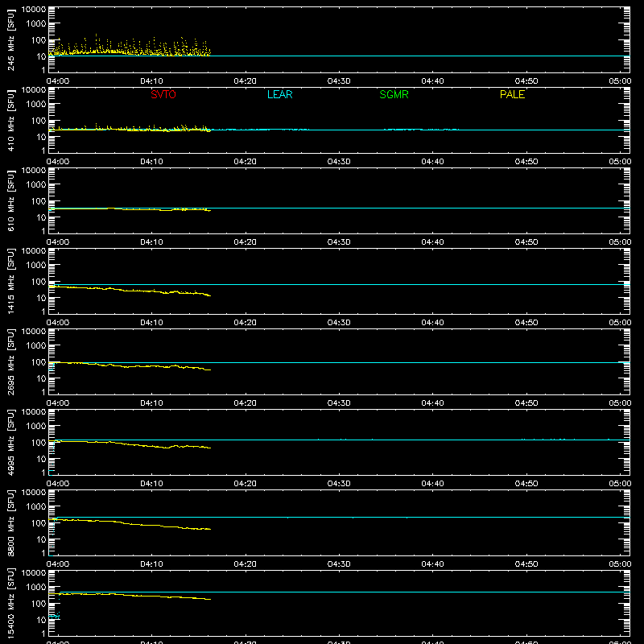The image size is (644, 644).
Task: Select the "8800 MHz [SFU]" axis label
Action: point(10,522)
